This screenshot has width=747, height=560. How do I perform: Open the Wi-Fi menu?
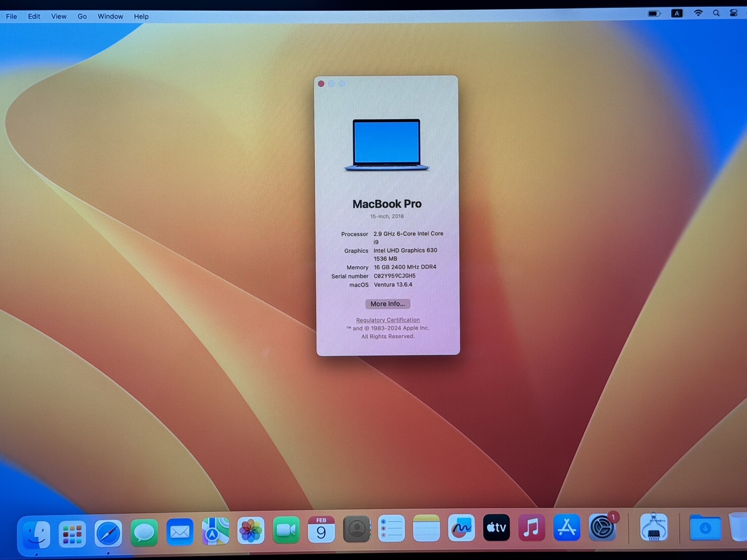click(x=698, y=13)
